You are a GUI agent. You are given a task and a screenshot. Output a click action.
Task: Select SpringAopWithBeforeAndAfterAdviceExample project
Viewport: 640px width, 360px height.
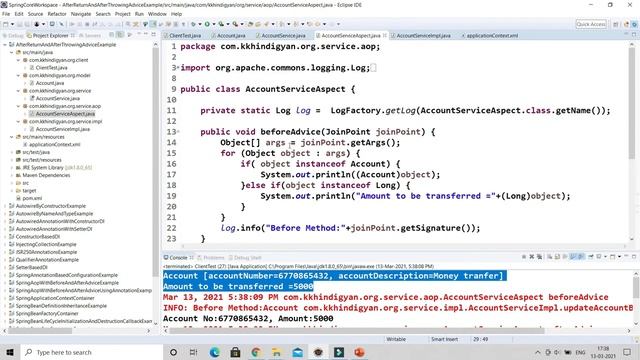click(67, 282)
